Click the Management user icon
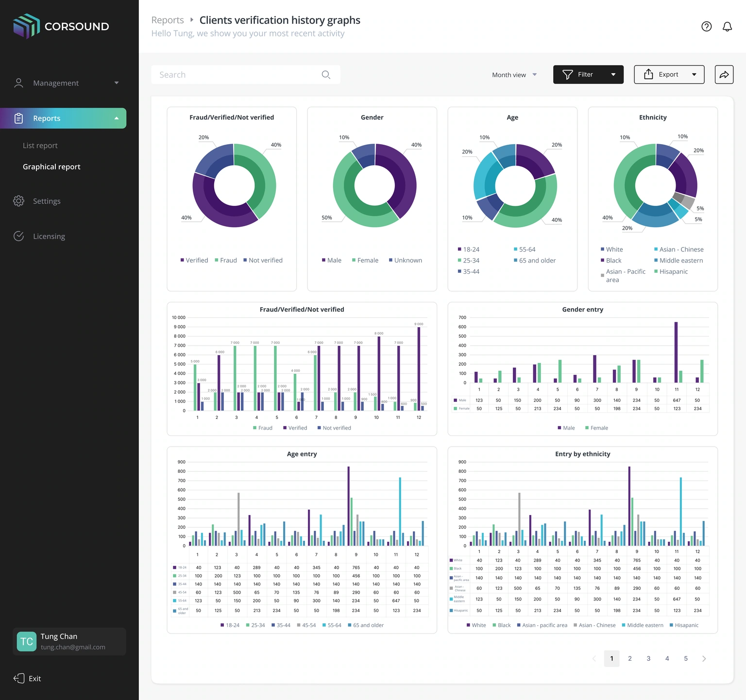The image size is (746, 700). tap(18, 83)
